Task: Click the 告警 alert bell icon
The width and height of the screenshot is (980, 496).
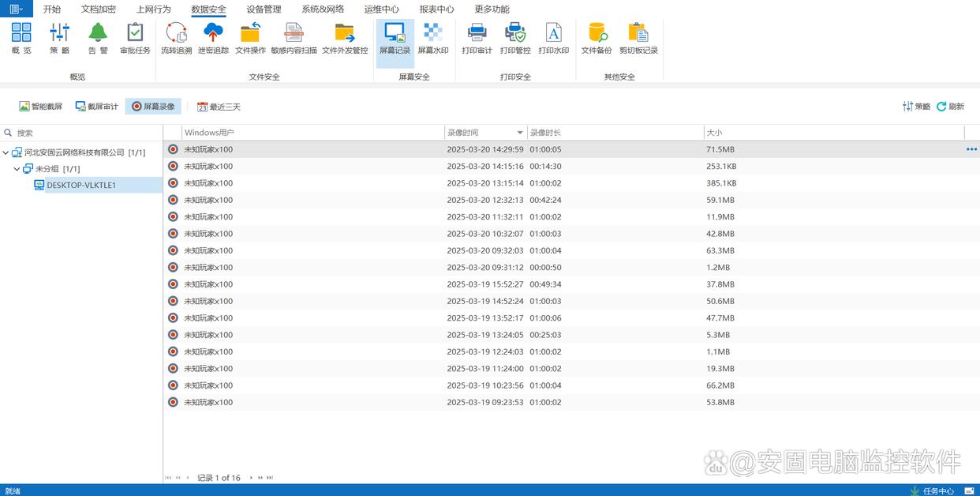Action: tap(98, 38)
